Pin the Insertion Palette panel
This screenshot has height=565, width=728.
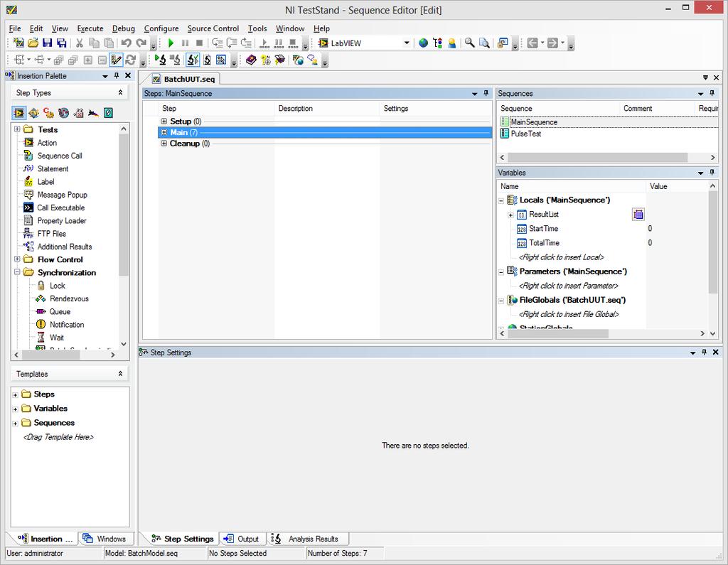click(x=117, y=75)
